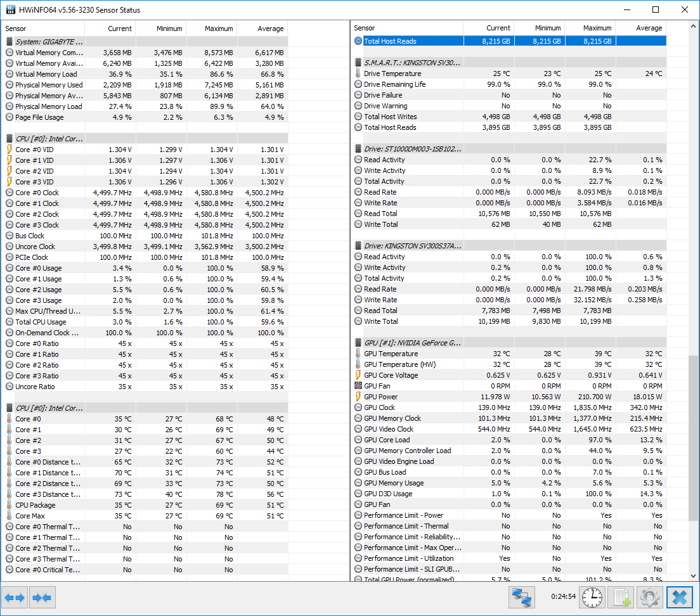Click the 0:24:54 elapsed time readout

(x=563, y=596)
